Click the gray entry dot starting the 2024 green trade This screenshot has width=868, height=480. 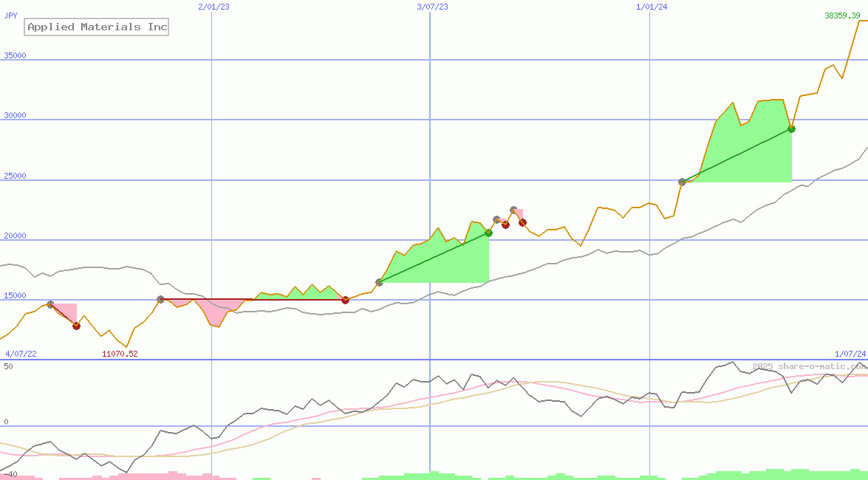pyautogui.click(x=682, y=182)
